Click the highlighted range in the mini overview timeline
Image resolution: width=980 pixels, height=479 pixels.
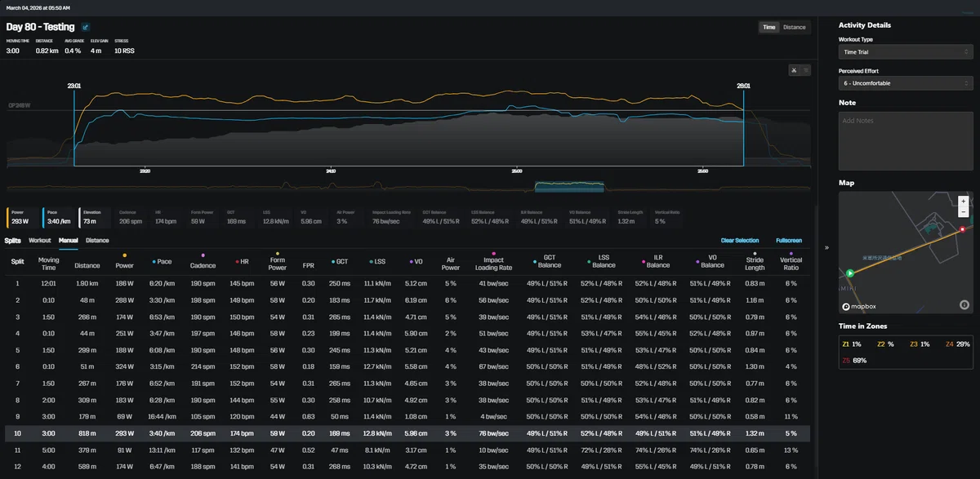[x=569, y=187]
